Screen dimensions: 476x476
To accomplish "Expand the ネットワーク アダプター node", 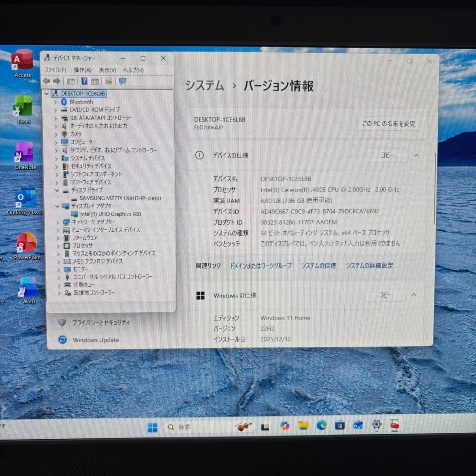I will (58, 222).
